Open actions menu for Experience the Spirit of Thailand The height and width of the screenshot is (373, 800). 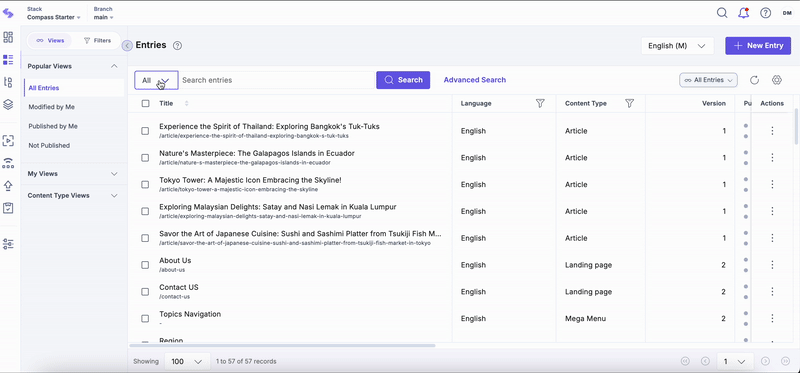(772, 131)
